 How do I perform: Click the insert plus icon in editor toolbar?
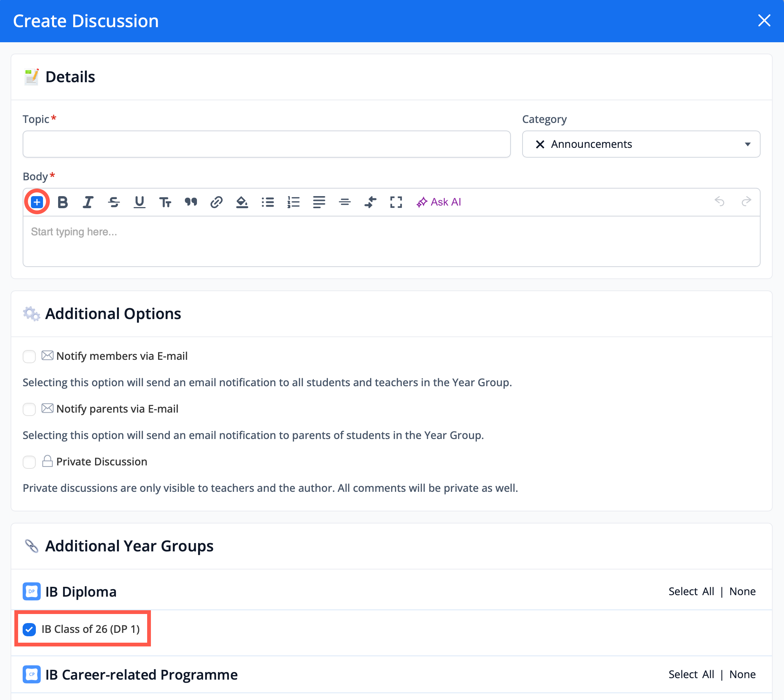click(37, 202)
